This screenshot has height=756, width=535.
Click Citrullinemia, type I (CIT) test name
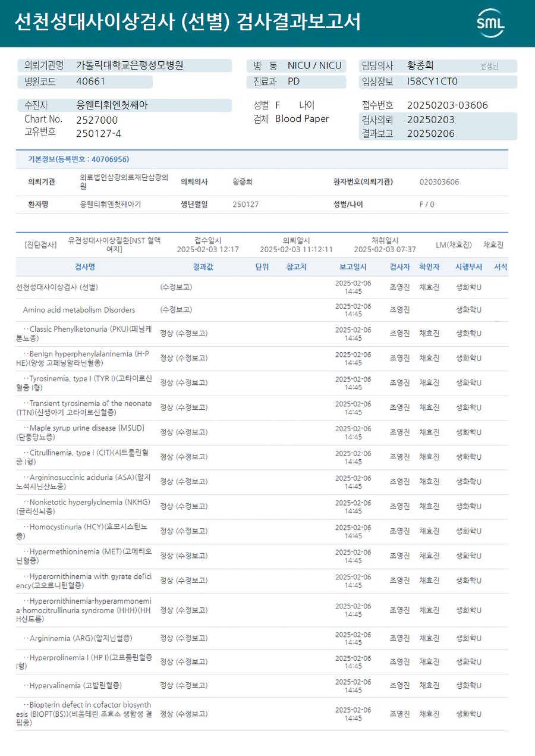[83, 457]
